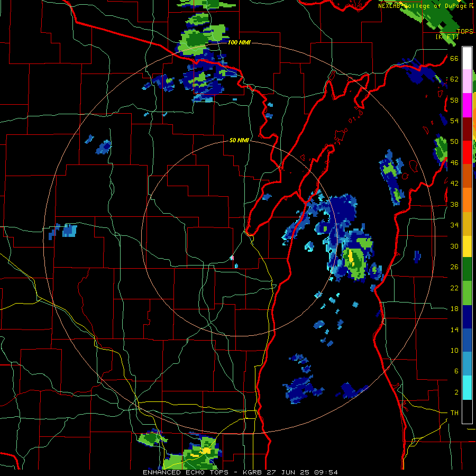This screenshot has width=476, height=476.
Task: Click the legend value 18
Action: pyautogui.click(x=454, y=308)
